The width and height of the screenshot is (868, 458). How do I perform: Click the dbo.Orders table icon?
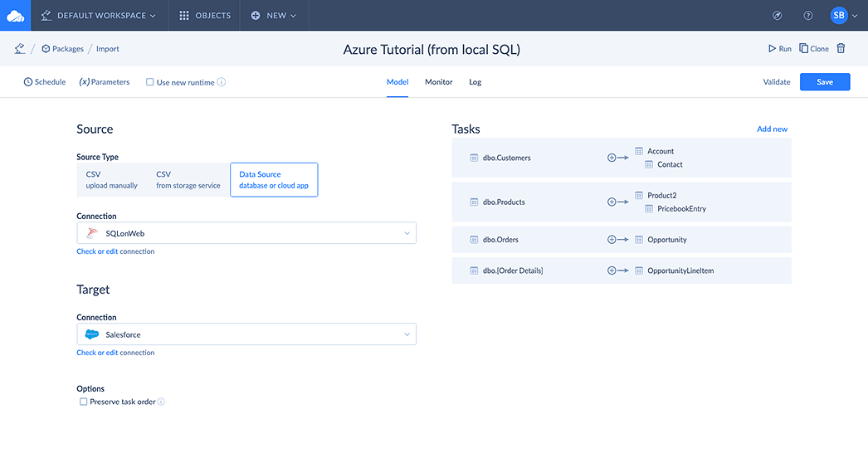coord(474,240)
